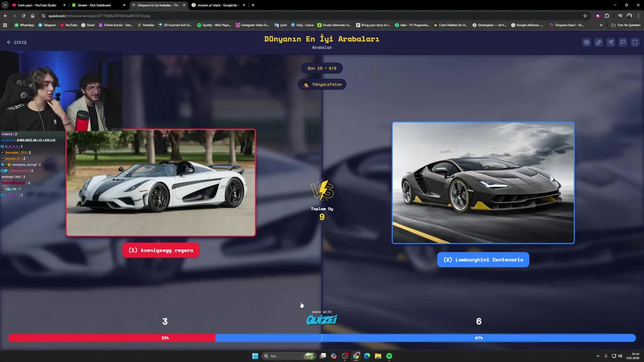Open the pink extension icon in toolbar
The height and width of the screenshot is (362, 644).
click(x=598, y=16)
